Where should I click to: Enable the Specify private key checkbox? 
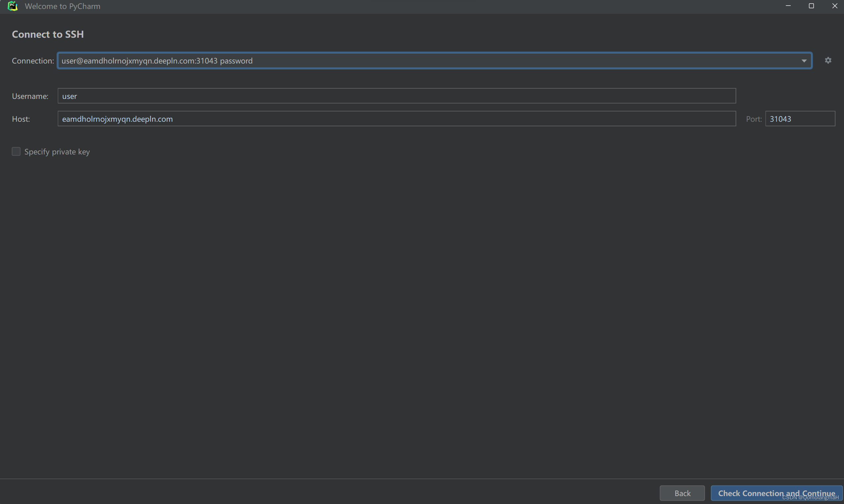(16, 151)
